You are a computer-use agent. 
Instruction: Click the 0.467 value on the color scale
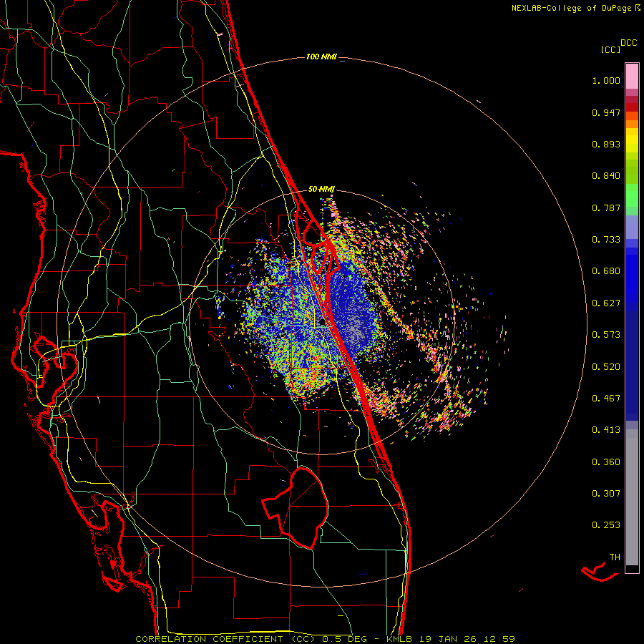(x=606, y=399)
